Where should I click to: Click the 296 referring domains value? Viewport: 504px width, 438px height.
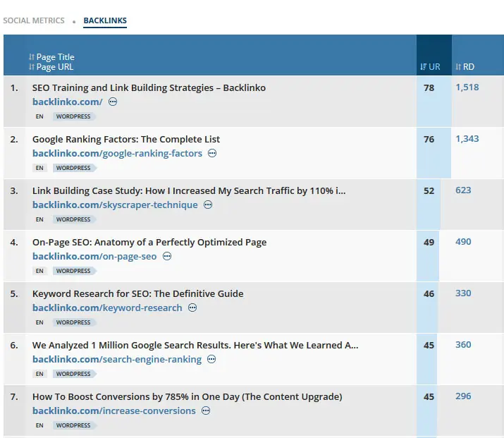coord(463,396)
